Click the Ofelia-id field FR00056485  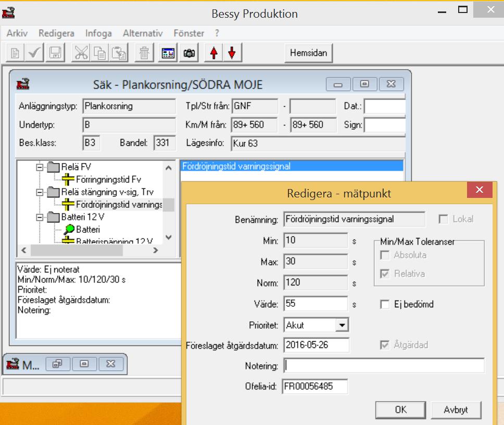(315, 386)
